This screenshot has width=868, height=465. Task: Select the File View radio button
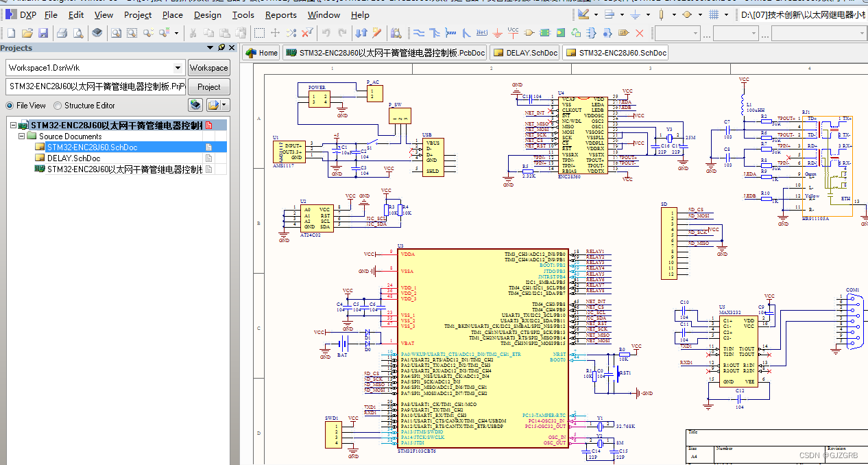[10, 106]
